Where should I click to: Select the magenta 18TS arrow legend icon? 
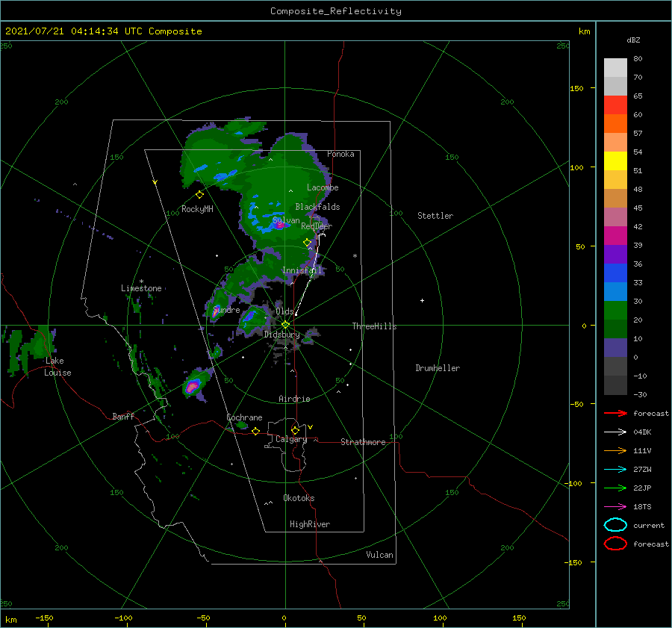coord(615,507)
